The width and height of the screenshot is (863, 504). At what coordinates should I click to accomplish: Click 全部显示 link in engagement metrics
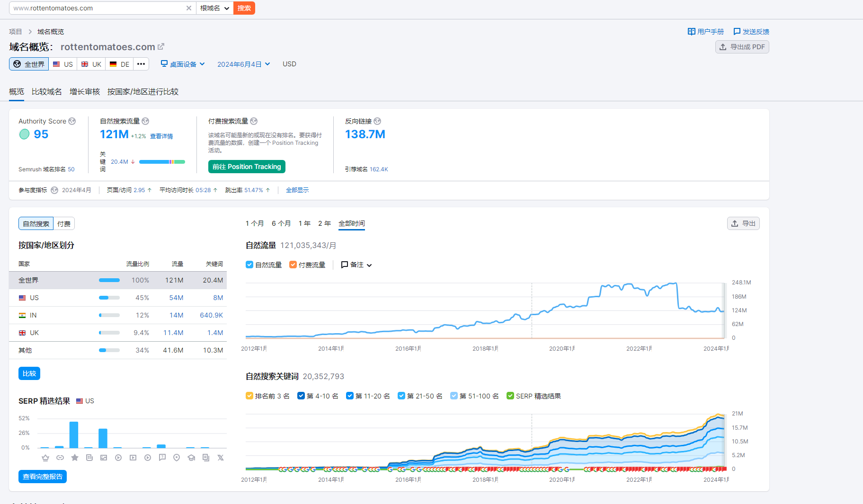pyautogui.click(x=297, y=190)
